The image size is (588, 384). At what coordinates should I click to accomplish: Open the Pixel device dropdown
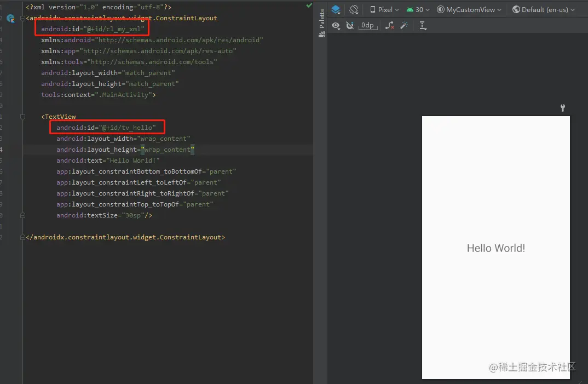tap(384, 10)
